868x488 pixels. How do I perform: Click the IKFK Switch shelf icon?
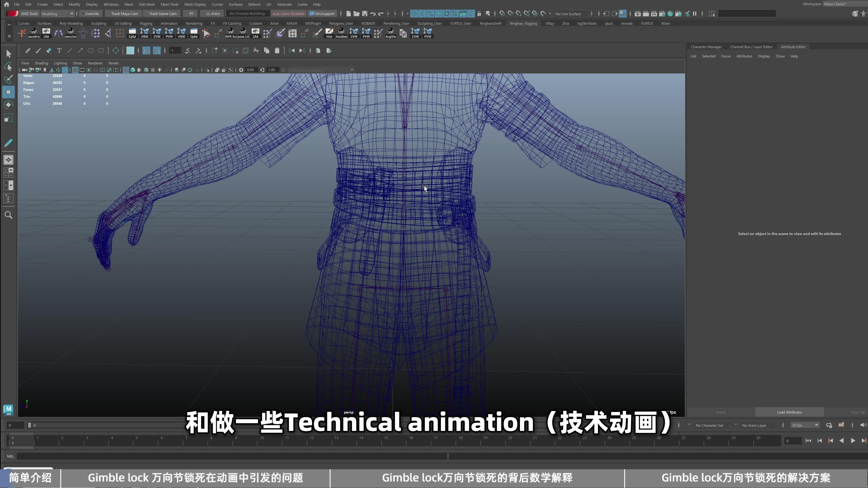click(231, 33)
